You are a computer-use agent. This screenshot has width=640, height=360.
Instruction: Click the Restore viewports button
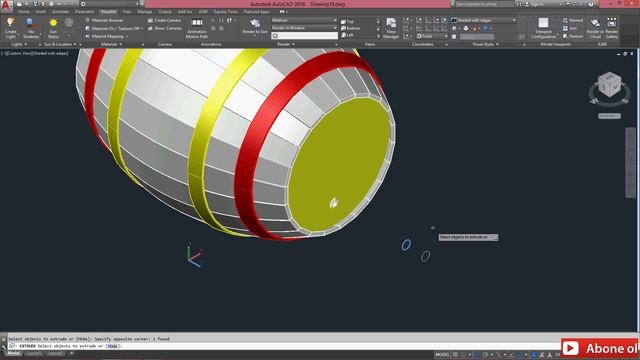tap(573, 36)
